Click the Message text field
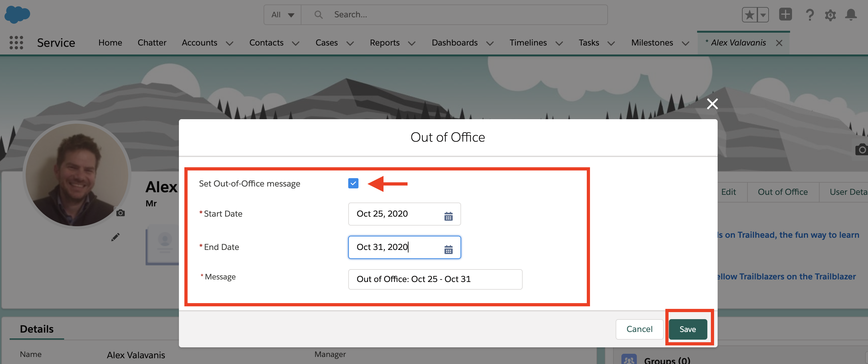This screenshot has width=868, height=364. pos(435,279)
